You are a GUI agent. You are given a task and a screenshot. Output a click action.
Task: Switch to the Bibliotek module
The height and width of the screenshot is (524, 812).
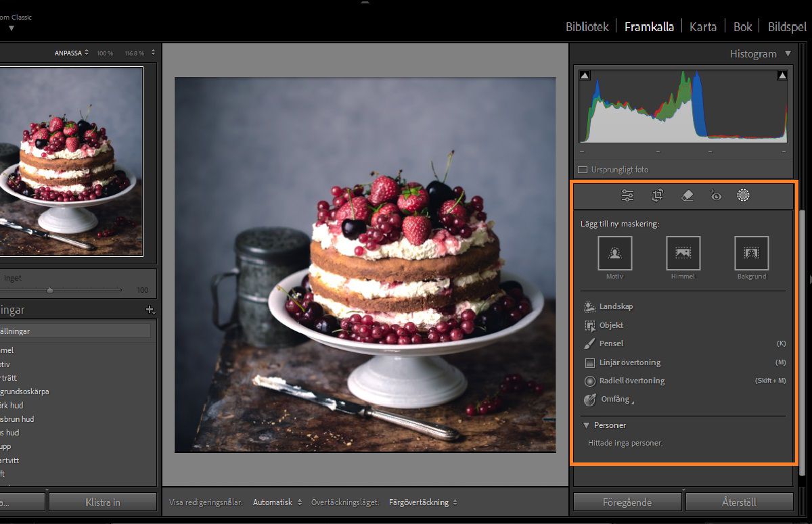(587, 27)
